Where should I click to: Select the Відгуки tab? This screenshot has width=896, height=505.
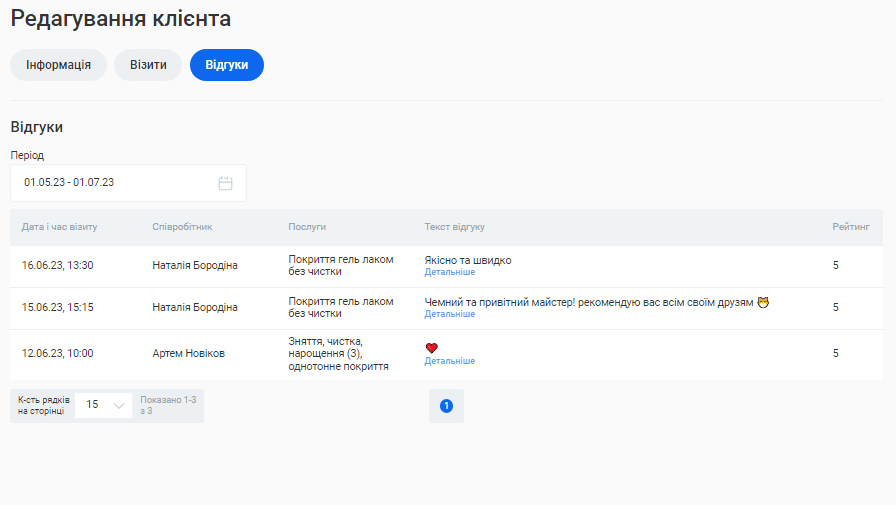(x=227, y=65)
